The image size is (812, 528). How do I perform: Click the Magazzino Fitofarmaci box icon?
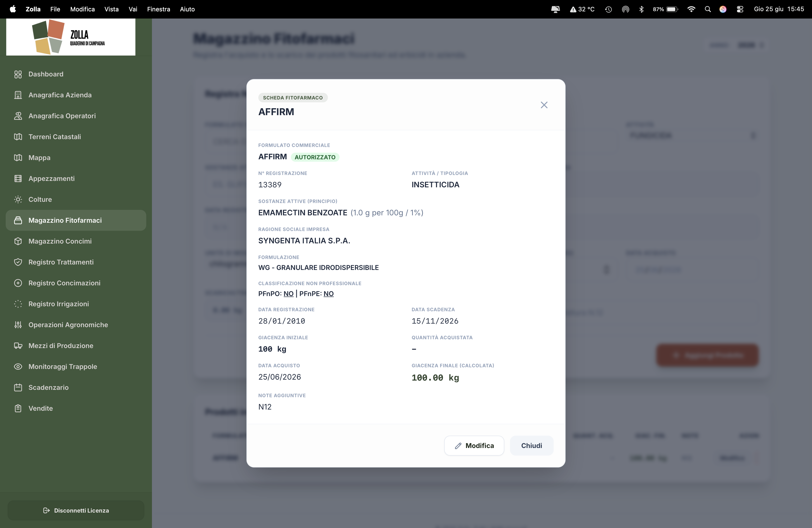[x=18, y=220]
